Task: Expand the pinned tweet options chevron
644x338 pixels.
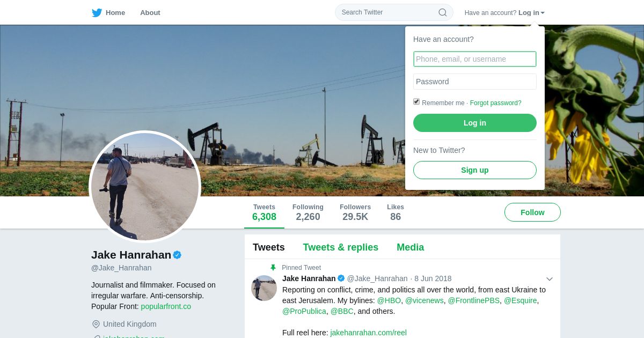Action: pos(549,279)
